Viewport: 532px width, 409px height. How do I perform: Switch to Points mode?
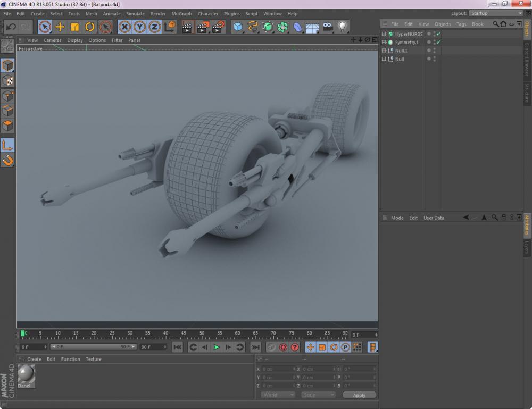point(7,96)
